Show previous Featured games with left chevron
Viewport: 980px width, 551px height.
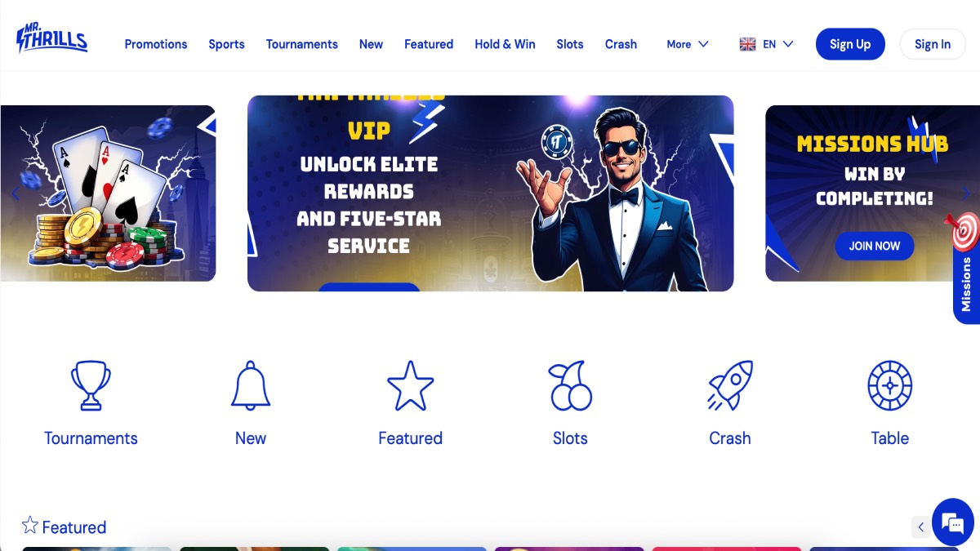tap(921, 527)
